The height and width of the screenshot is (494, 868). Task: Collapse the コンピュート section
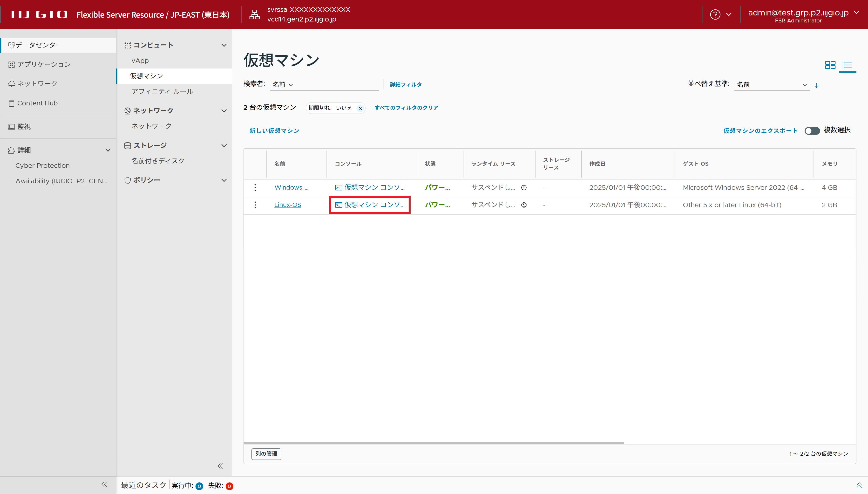(224, 45)
